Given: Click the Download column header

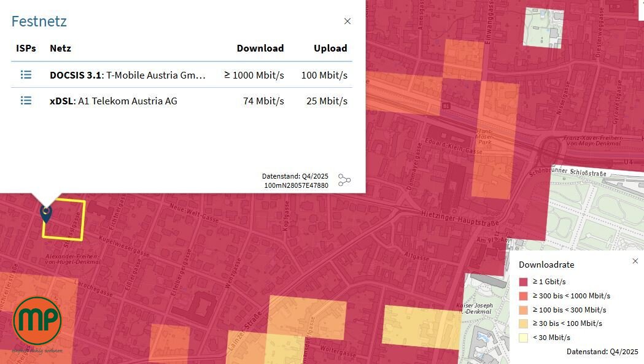Looking at the screenshot, I should 260,48.
